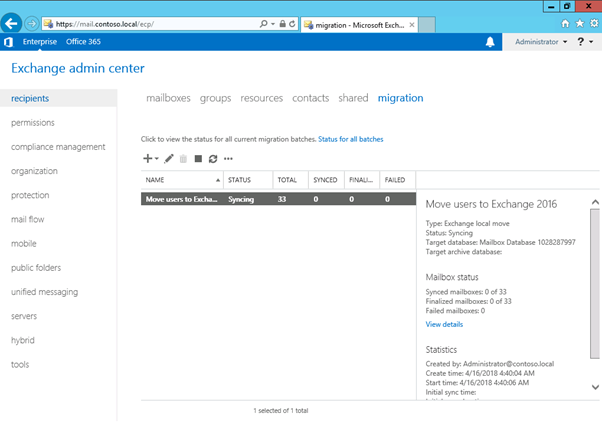Click the browser back arrow button
The width and height of the screenshot is (602, 430).
pyautogui.click(x=11, y=24)
